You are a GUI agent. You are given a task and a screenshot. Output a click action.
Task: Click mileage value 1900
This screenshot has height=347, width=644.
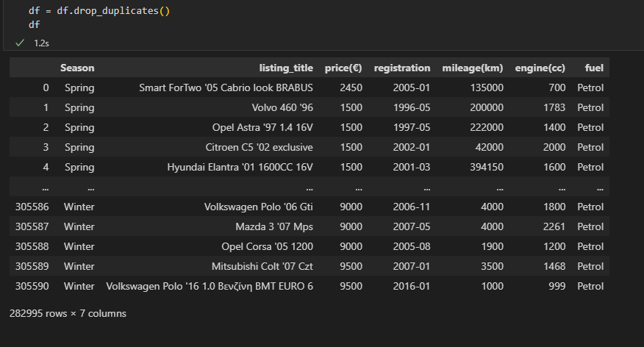492,246
